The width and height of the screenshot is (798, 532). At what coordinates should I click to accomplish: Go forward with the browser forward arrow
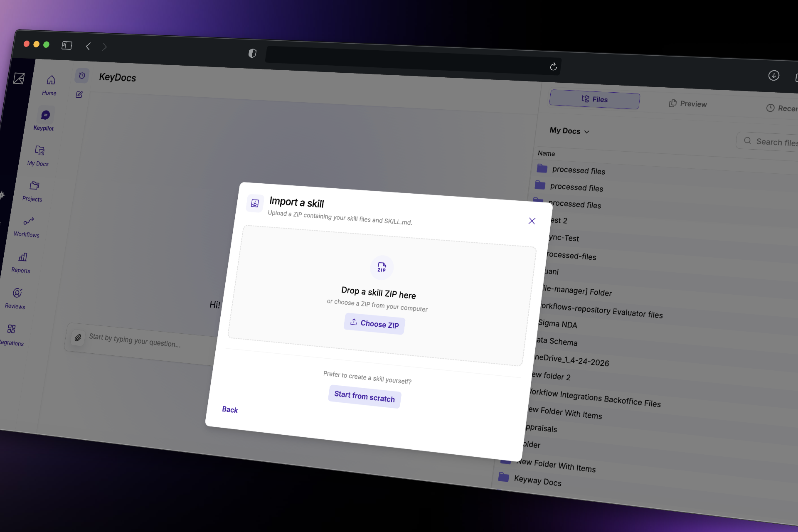104,47
